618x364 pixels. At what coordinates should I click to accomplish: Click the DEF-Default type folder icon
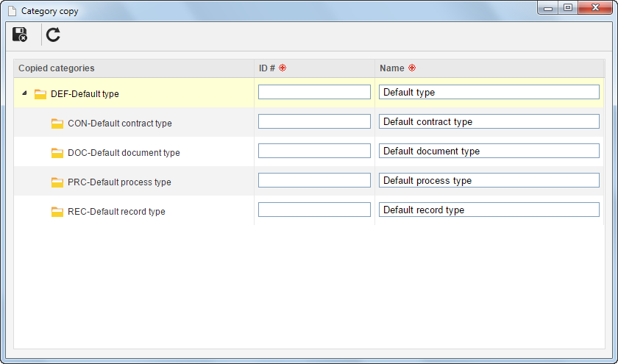40,94
